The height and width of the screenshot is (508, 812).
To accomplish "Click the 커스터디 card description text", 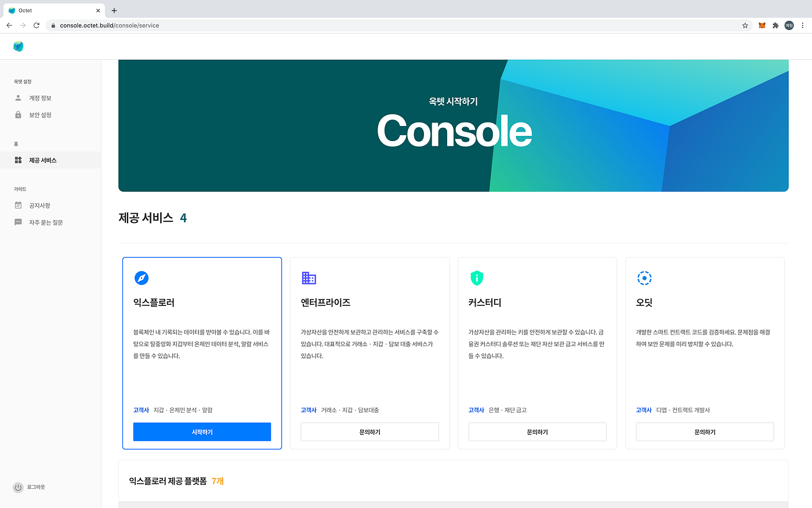I will (537, 344).
